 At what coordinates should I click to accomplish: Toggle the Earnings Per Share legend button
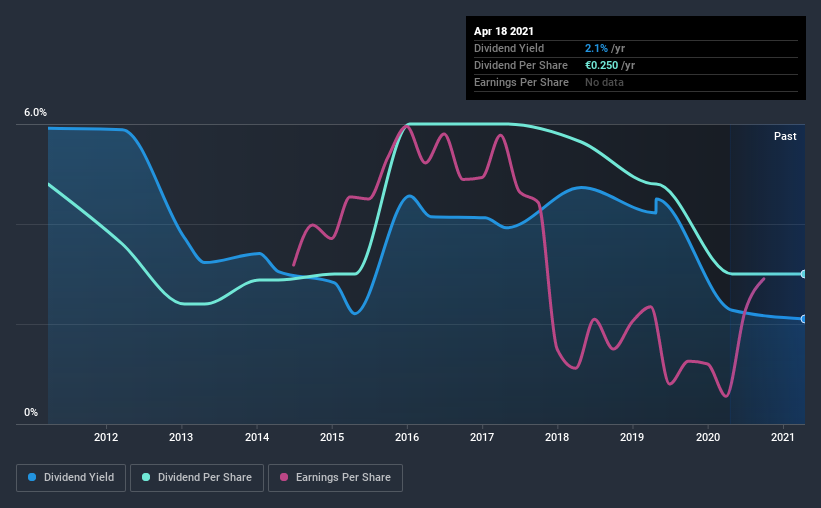pyautogui.click(x=336, y=478)
